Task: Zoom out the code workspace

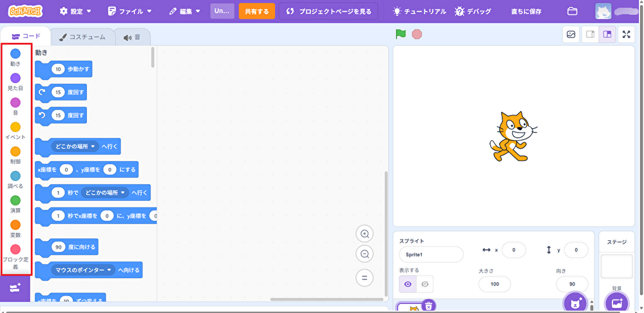Action: [365, 254]
